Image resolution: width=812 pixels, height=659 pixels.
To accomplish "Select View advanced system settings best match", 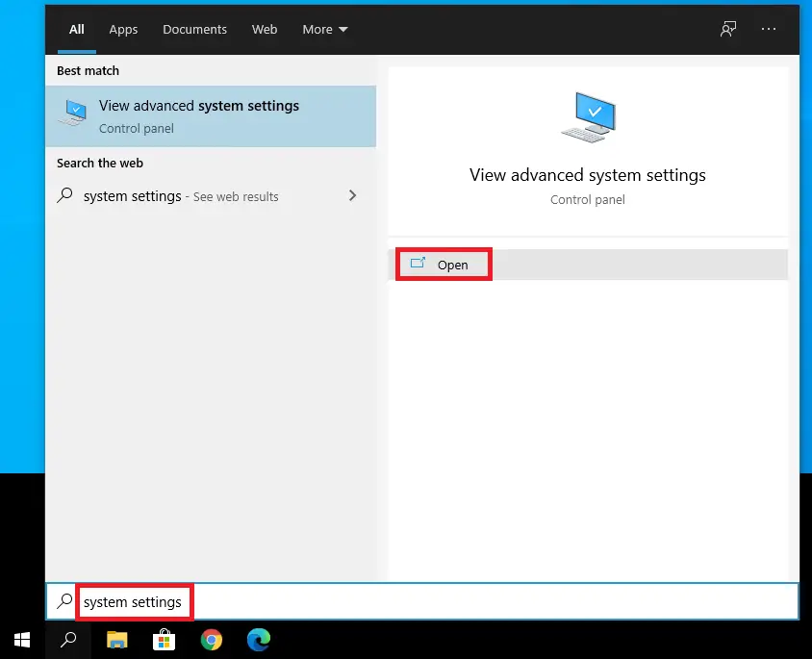I will coord(211,116).
